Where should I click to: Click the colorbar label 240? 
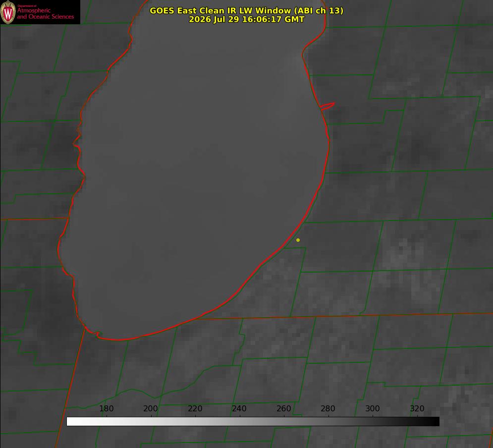tap(239, 408)
